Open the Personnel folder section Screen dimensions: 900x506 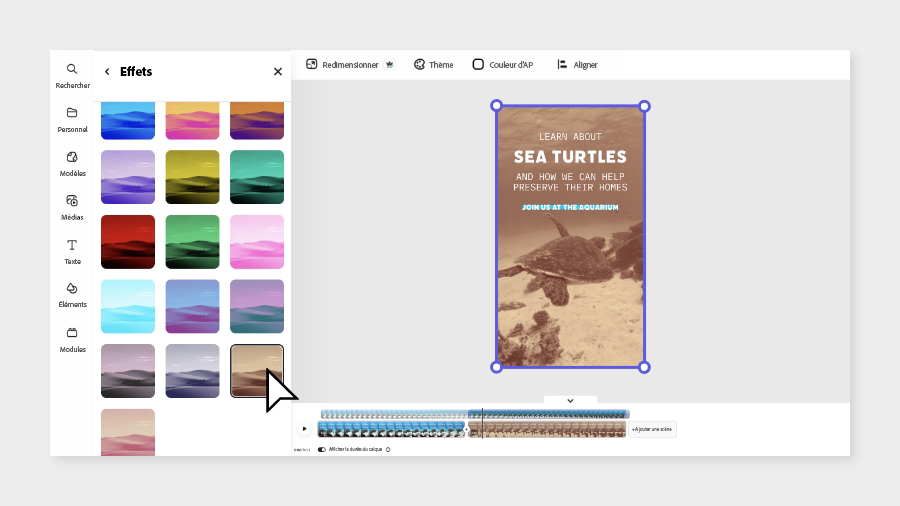point(72,119)
